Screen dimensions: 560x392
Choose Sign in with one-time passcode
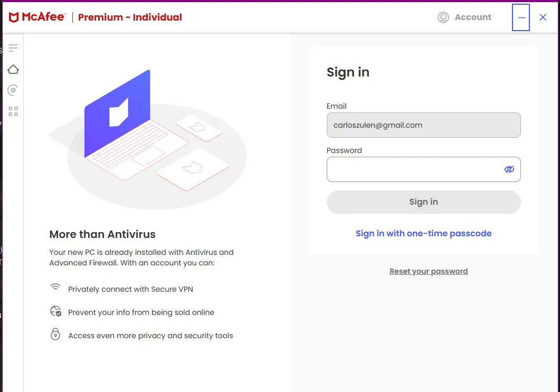click(424, 234)
